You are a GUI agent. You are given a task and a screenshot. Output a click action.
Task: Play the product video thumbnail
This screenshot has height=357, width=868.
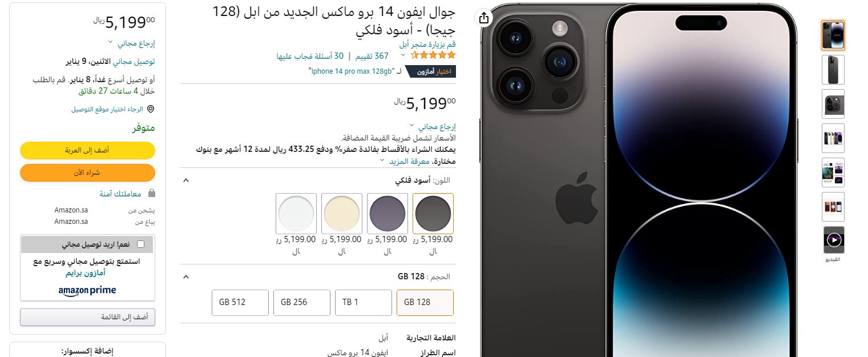(x=834, y=240)
